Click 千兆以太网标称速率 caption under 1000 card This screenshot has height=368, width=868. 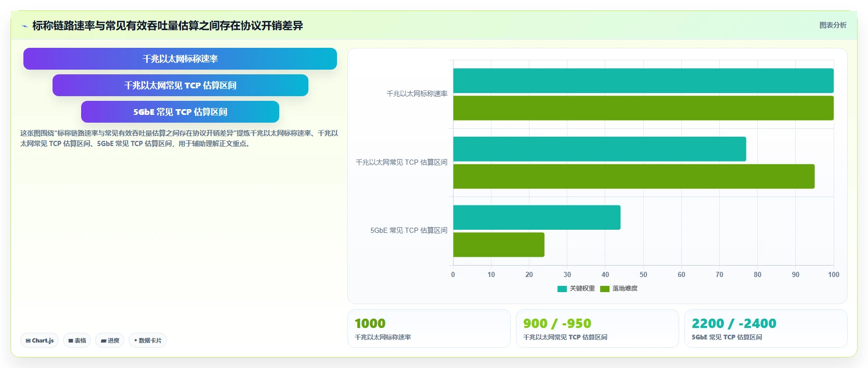click(383, 337)
